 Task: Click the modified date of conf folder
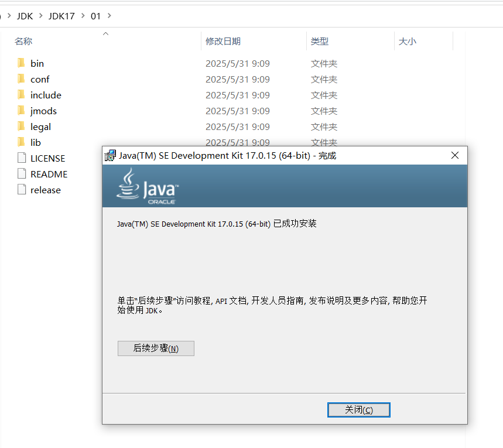click(x=238, y=79)
